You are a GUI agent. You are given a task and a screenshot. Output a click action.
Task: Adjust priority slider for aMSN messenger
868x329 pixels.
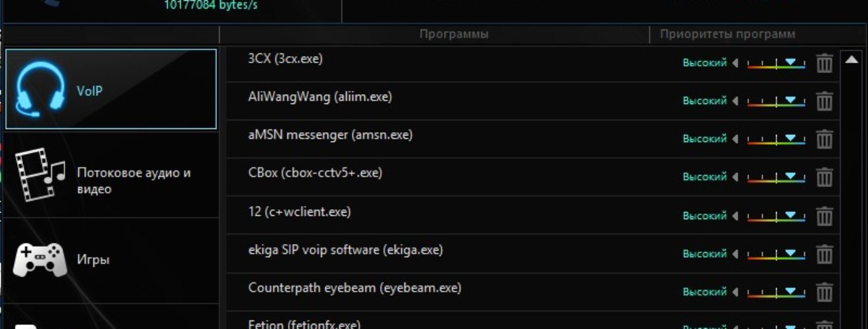[x=776, y=139]
